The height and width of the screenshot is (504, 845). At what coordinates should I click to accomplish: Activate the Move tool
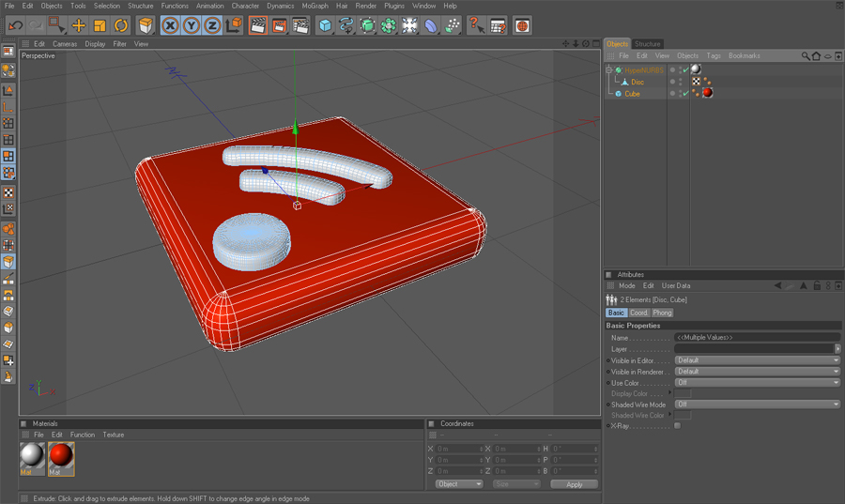(79, 25)
